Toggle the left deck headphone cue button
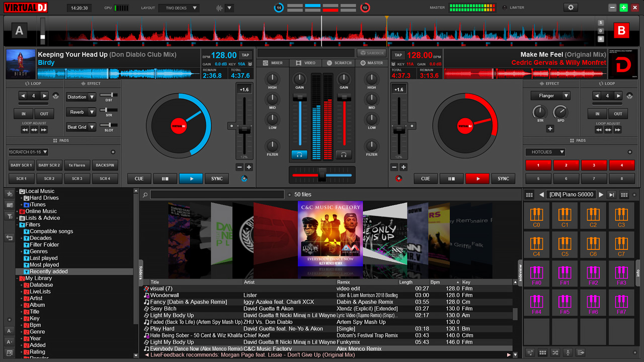The image size is (644, 362). [x=299, y=155]
